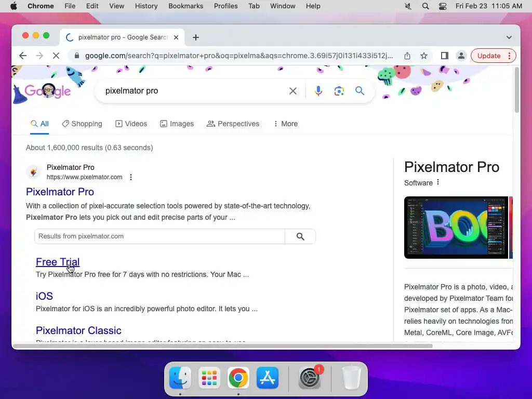Open more options beside Software label

[438, 182]
